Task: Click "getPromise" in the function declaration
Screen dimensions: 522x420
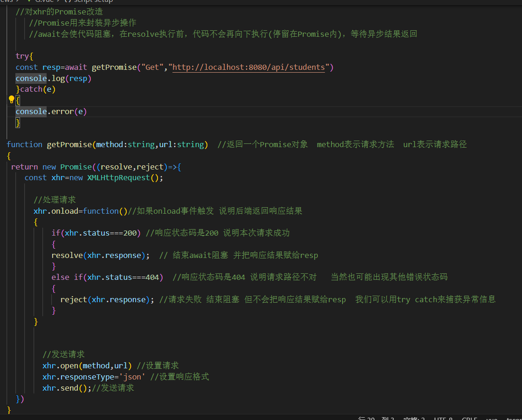Action: [x=69, y=144]
